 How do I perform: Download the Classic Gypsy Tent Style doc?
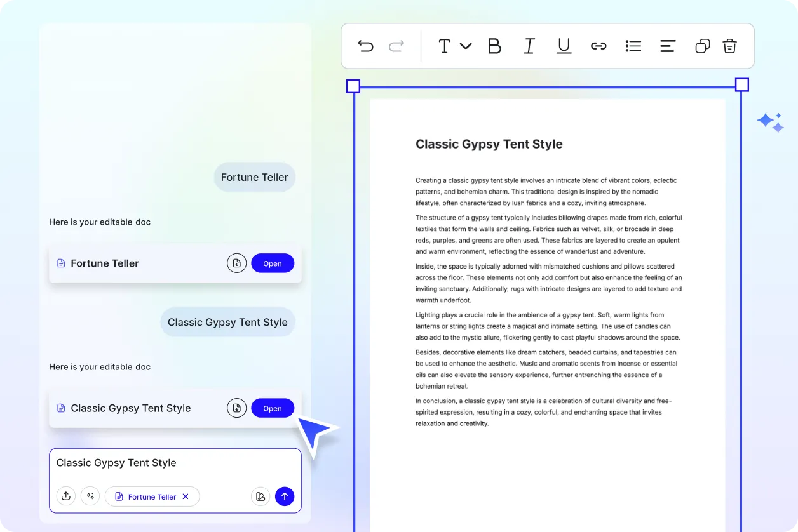236,408
